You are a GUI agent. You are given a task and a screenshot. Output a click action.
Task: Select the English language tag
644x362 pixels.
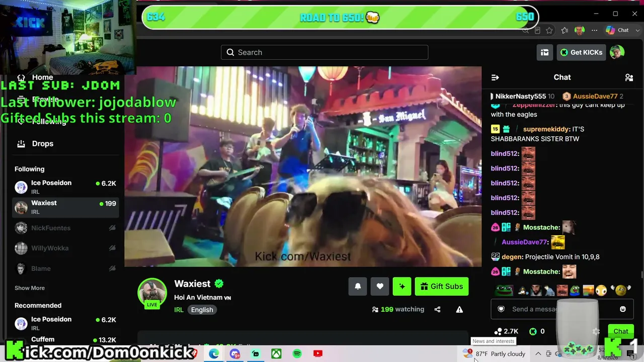[202, 310]
